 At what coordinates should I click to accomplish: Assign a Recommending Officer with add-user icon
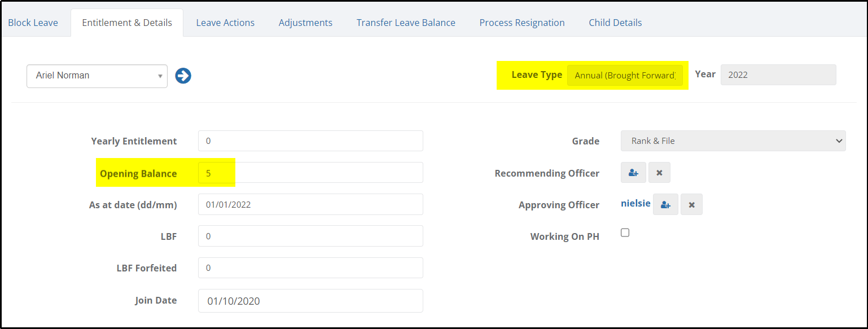(633, 173)
